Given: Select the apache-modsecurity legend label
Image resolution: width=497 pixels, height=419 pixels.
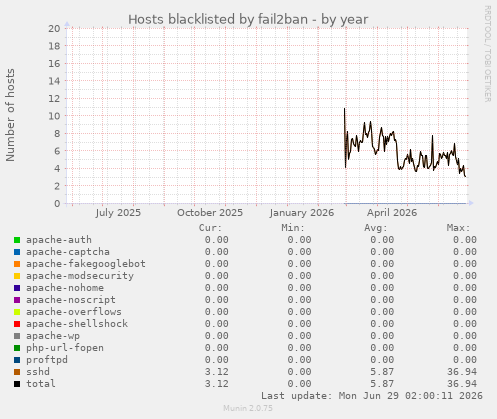Looking at the screenshot, I should (x=80, y=276).
